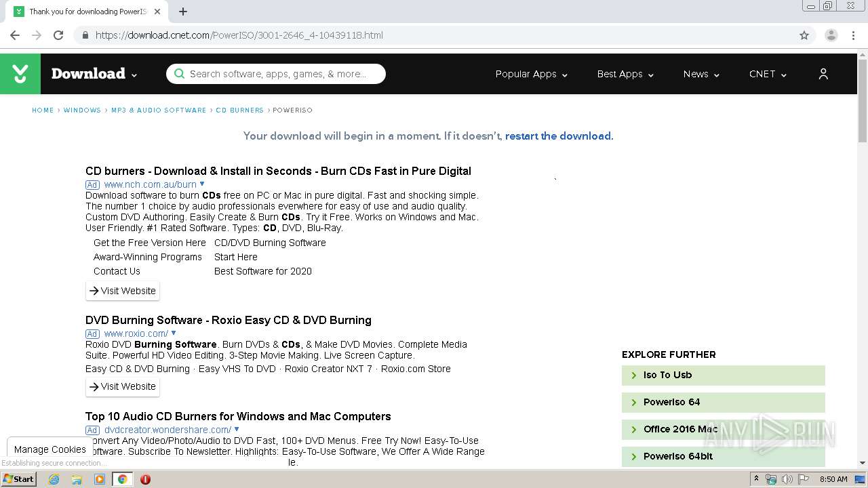868x488 pixels.
Task: Click the chevron on the Iso To Usb item
Action: click(634, 375)
